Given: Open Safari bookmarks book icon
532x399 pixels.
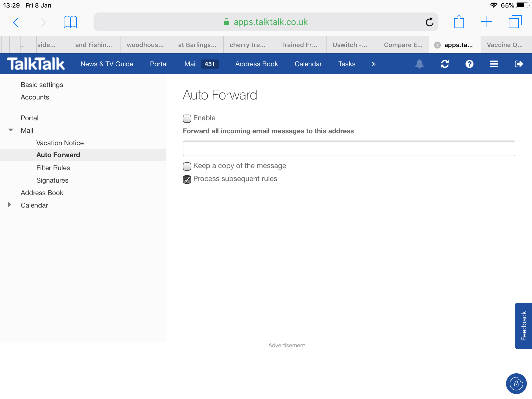Looking at the screenshot, I should click(x=70, y=22).
